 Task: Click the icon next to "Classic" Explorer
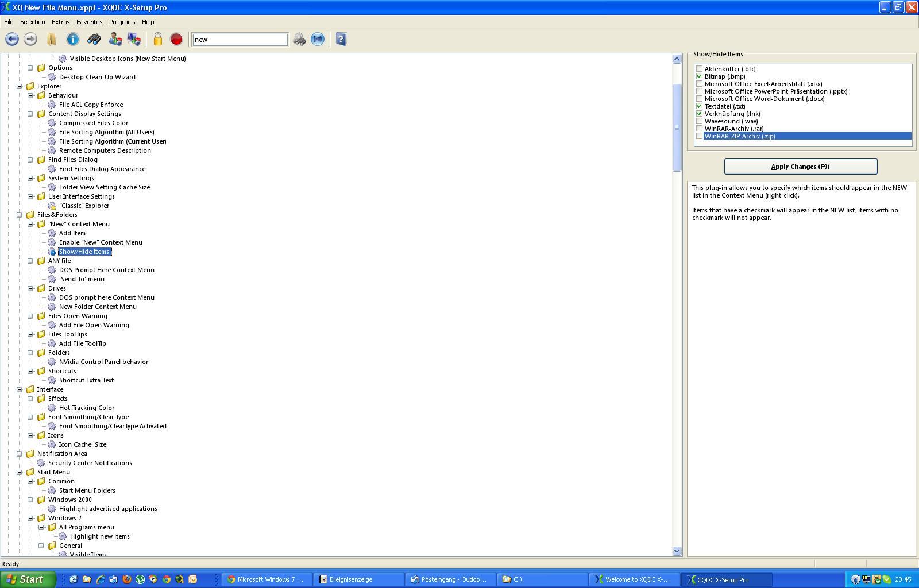(x=52, y=206)
